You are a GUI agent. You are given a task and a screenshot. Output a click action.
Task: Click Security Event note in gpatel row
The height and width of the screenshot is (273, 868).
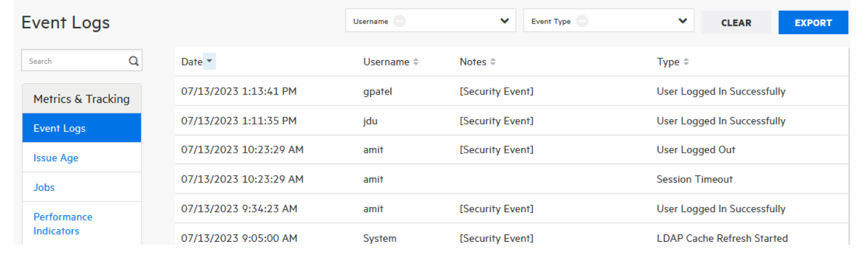point(496,91)
